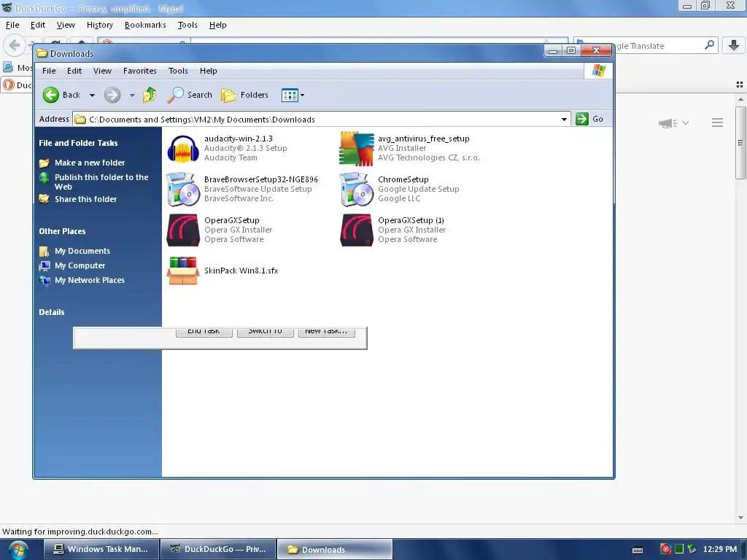
Task: Open Explorer Favorites menu
Action: [x=140, y=71]
